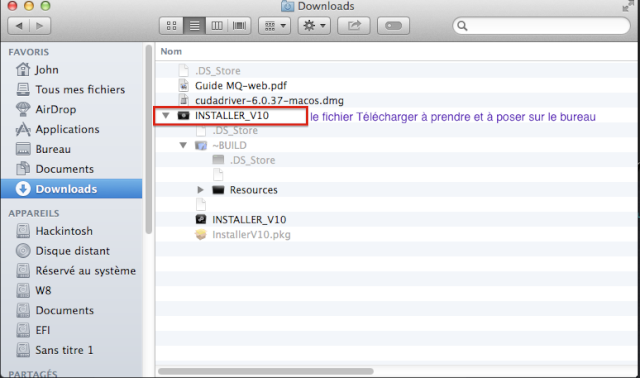This screenshot has width=640, height=378.
Task: Switch to column view
Action: pos(217,26)
